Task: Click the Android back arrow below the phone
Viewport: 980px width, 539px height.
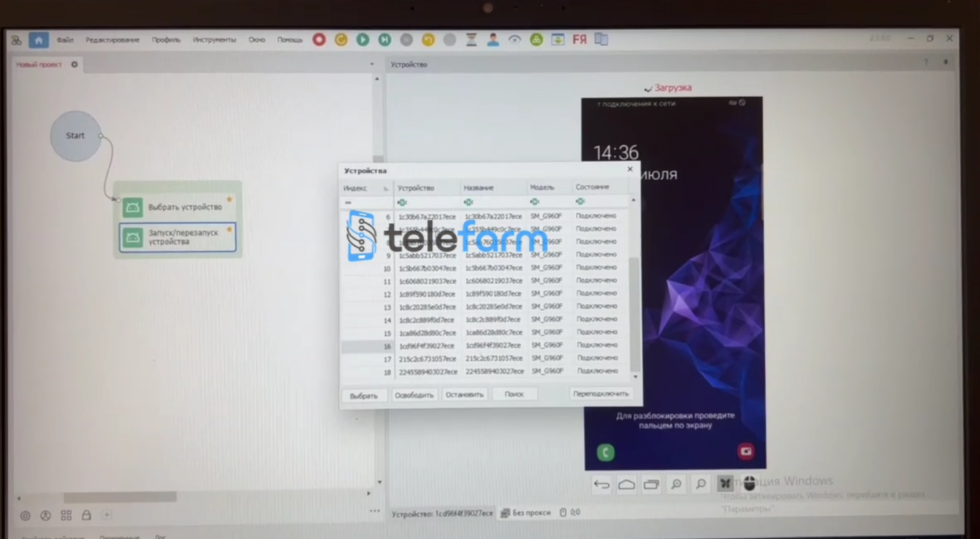Action: coord(602,485)
